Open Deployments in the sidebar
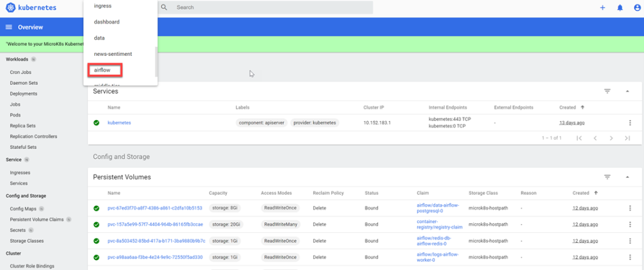644x270 pixels. coord(24,94)
